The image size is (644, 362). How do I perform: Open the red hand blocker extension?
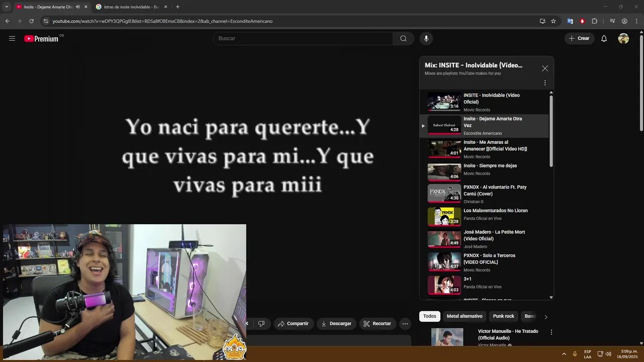pos(582,21)
